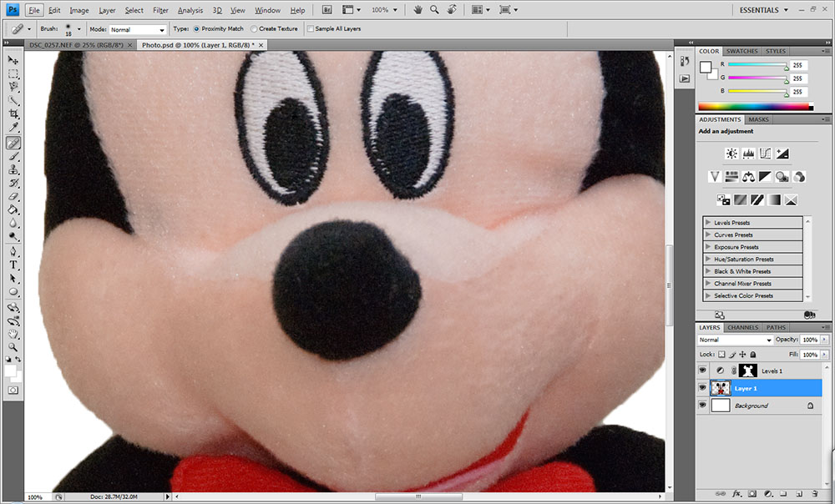Select the Move tool
Image resolution: width=835 pixels, height=504 pixels.
click(x=13, y=60)
